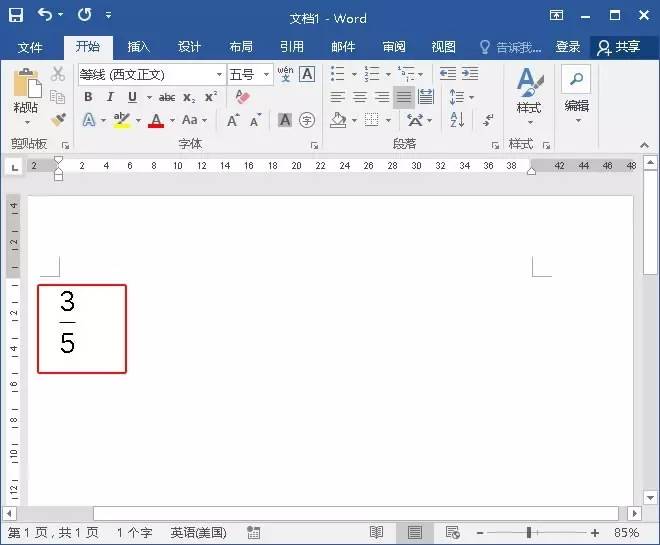
Task: Move the zoom slider handle
Action: [x=529, y=533]
